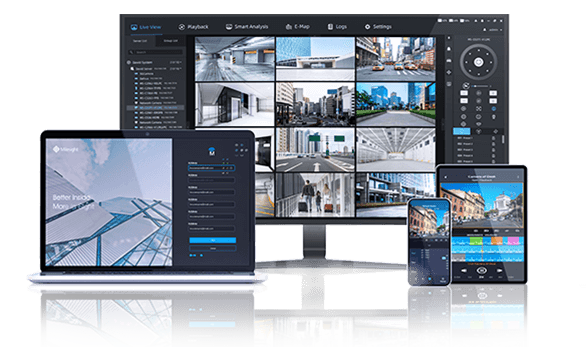Expand the Saved System tree node
The height and width of the screenshot is (361, 586).
(129, 63)
